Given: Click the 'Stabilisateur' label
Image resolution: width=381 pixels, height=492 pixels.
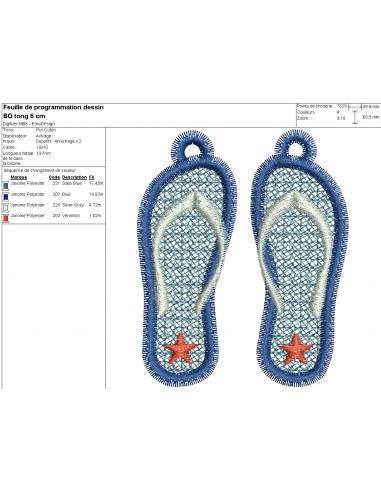Looking at the screenshot, I should (x=15, y=136).
